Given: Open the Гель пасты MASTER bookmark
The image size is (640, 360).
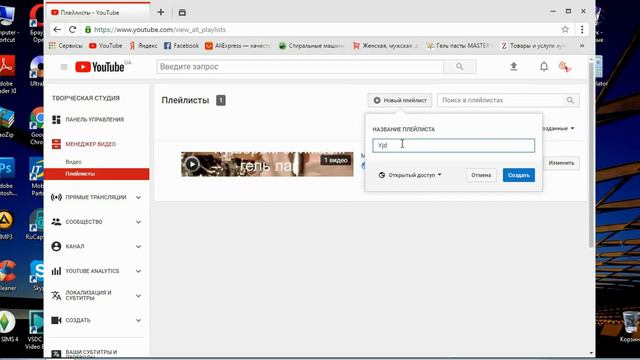Looking at the screenshot, I should pyautogui.click(x=459, y=46).
